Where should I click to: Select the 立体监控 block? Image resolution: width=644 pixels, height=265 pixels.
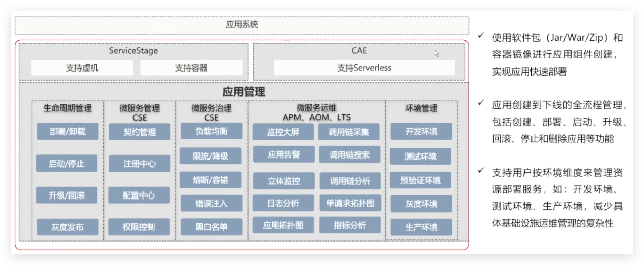point(284,181)
